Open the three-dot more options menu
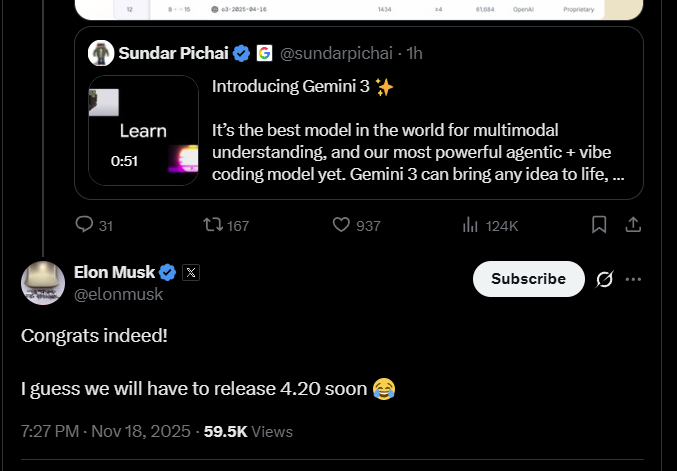Screen dimensions: 677x471 click(x=633, y=279)
